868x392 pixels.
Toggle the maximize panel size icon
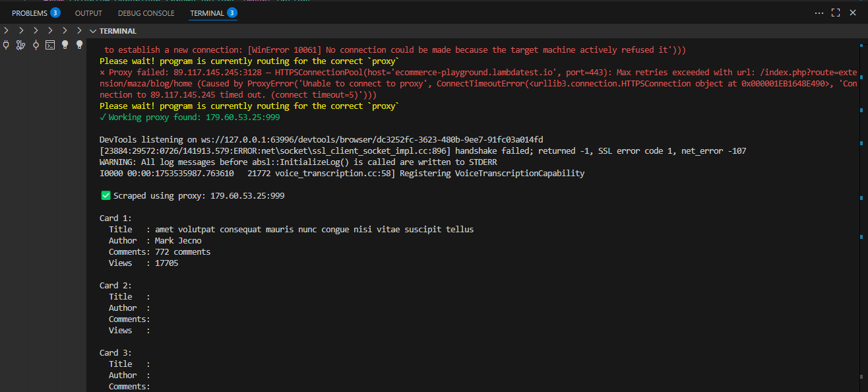click(835, 12)
